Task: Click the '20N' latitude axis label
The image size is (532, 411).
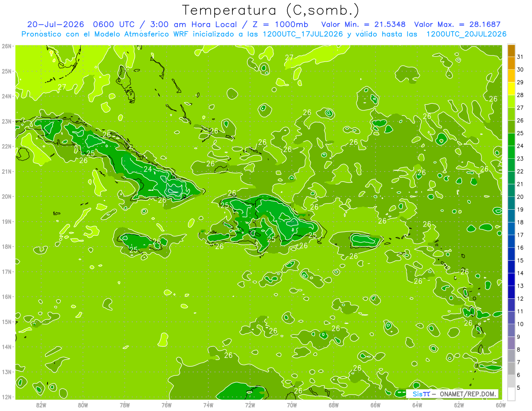Action: (7, 196)
